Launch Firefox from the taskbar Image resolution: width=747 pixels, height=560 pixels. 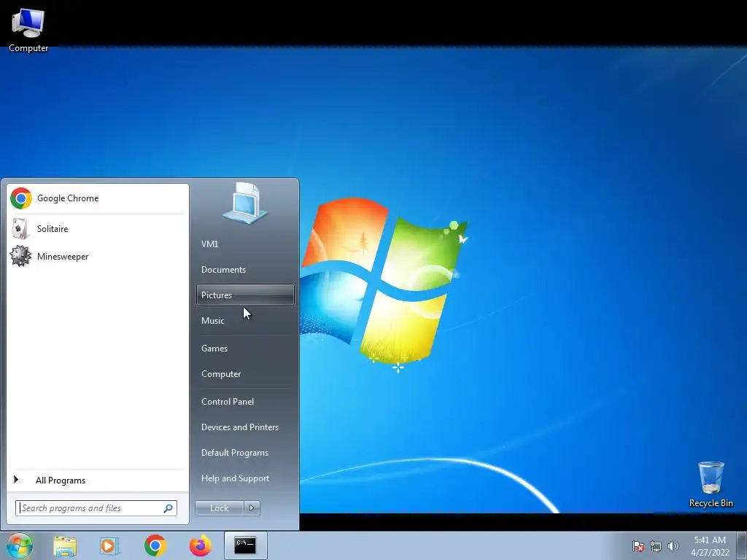[200, 545]
